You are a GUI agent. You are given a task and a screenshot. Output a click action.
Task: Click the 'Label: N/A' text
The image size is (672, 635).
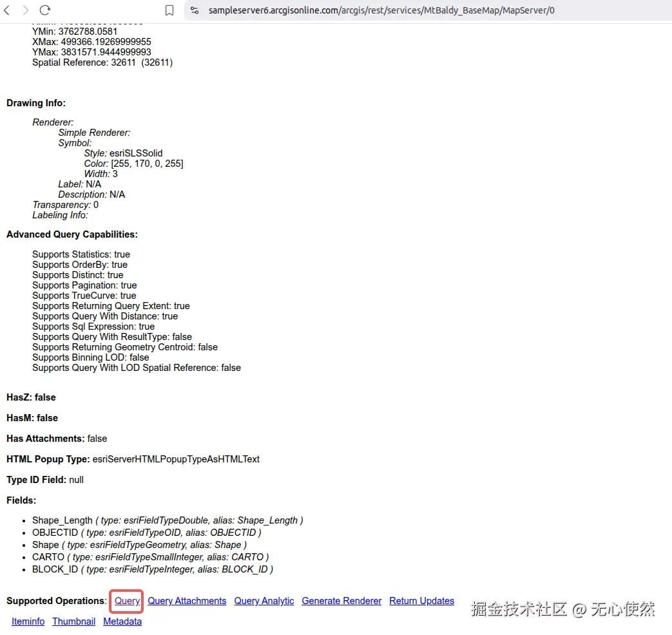point(80,184)
